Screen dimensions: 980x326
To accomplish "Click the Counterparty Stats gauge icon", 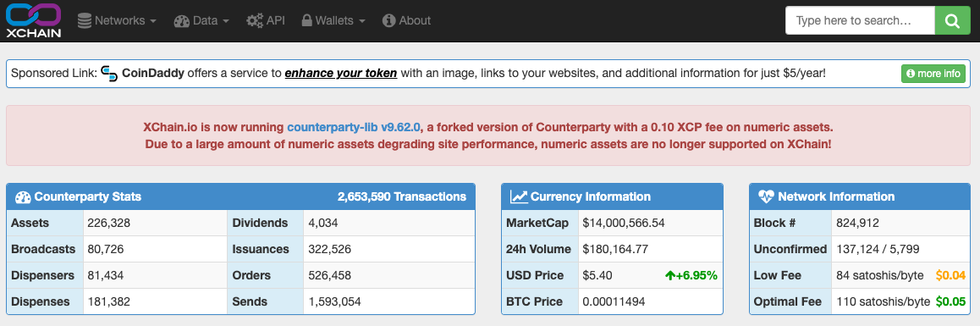I will (x=23, y=197).
